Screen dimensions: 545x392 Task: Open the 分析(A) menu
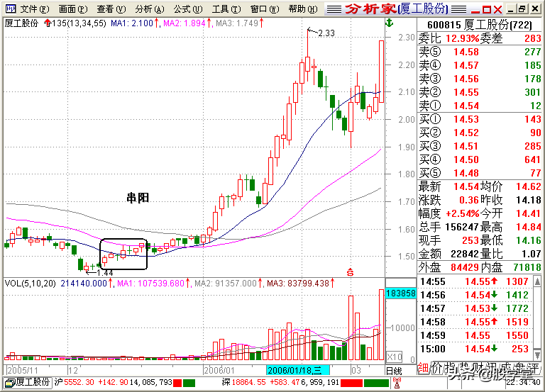150,9
